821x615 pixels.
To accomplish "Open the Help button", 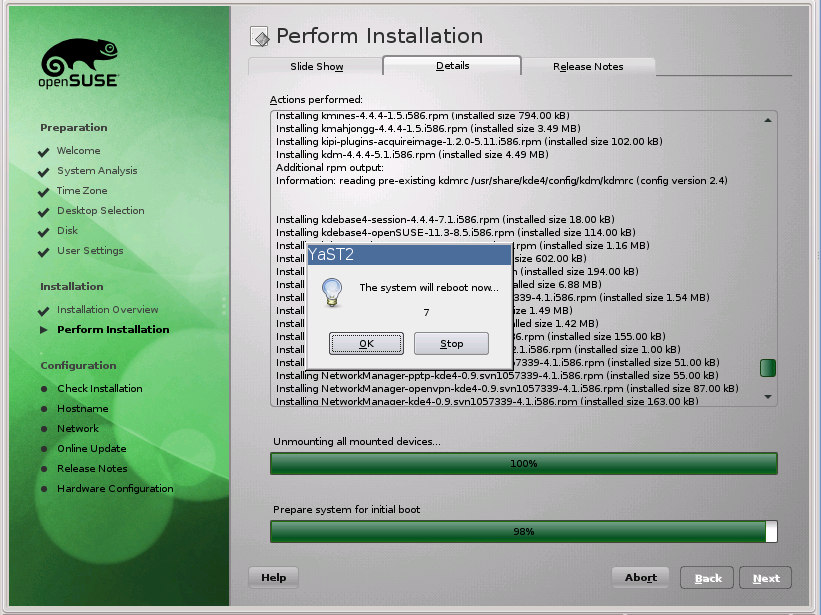I will (273, 577).
